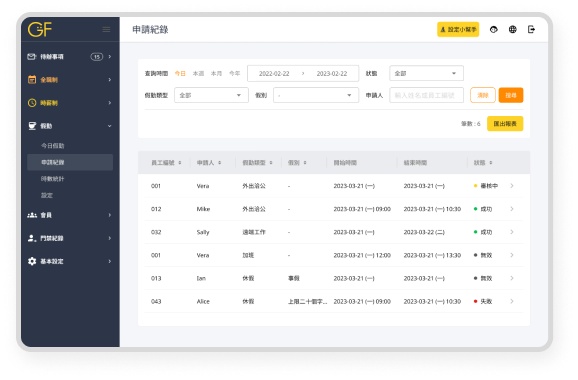Sort by the 員工編號 column arrows
The image size is (578, 380).
180,163
